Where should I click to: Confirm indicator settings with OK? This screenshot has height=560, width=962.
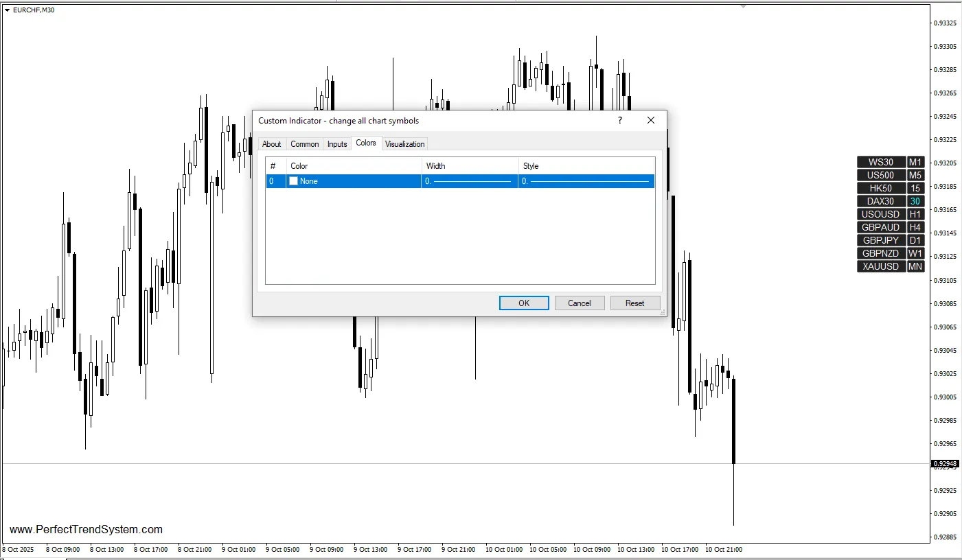(523, 303)
